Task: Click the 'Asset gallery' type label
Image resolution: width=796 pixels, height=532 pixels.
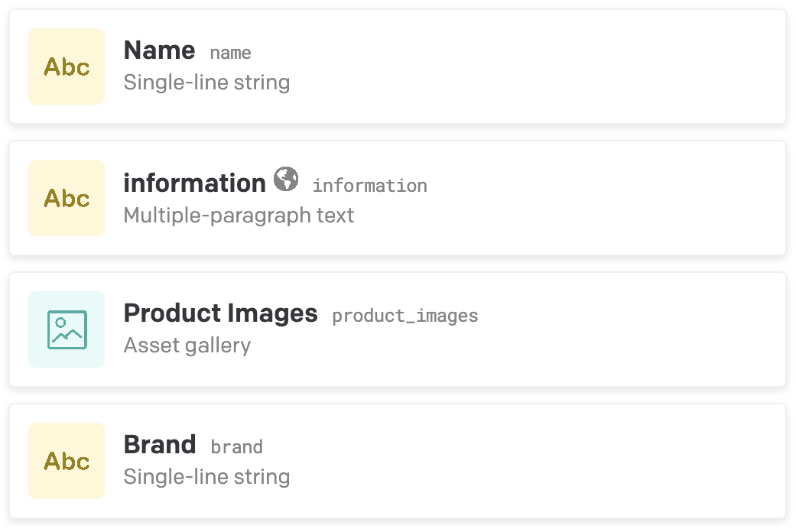Action: [187, 345]
